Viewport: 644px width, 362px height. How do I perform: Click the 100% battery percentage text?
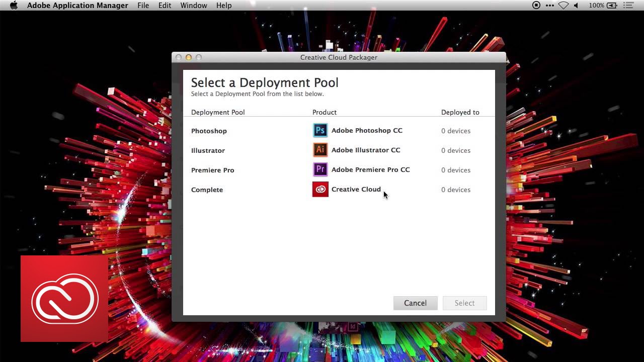pos(596,6)
